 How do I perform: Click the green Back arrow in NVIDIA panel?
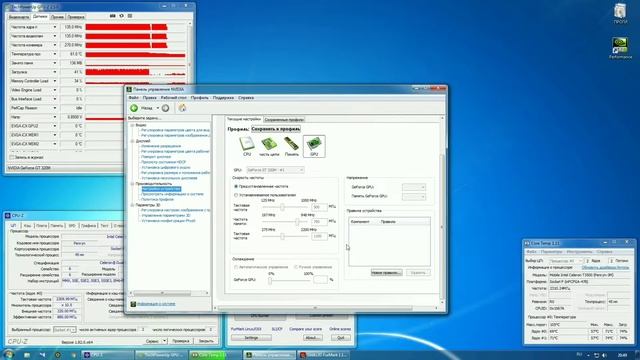click(x=134, y=108)
